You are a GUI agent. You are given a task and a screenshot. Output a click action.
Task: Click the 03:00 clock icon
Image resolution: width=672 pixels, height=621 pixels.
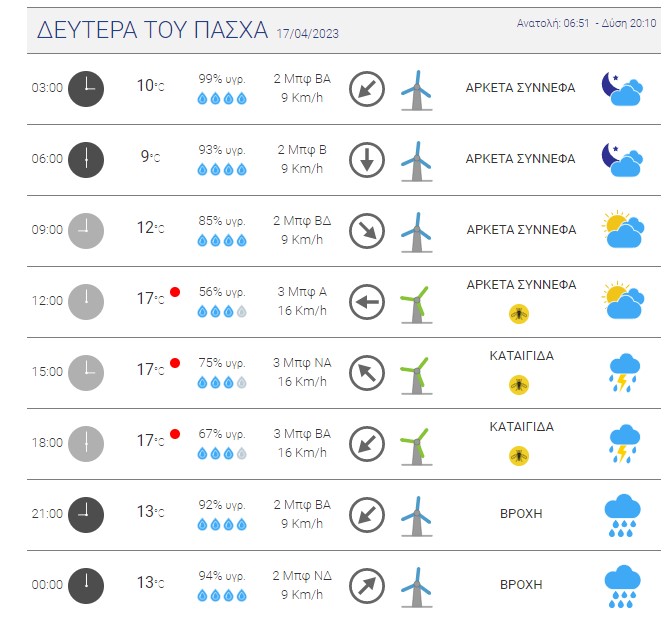pyautogui.click(x=86, y=89)
